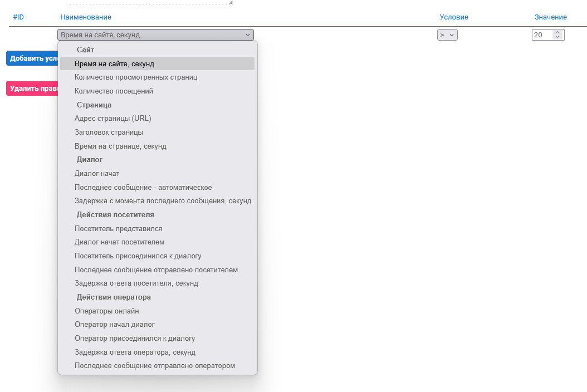Select 'Задержка ответа оператора, секунд' option
The height and width of the screenshot is (392, 587).
click(135, 352)
